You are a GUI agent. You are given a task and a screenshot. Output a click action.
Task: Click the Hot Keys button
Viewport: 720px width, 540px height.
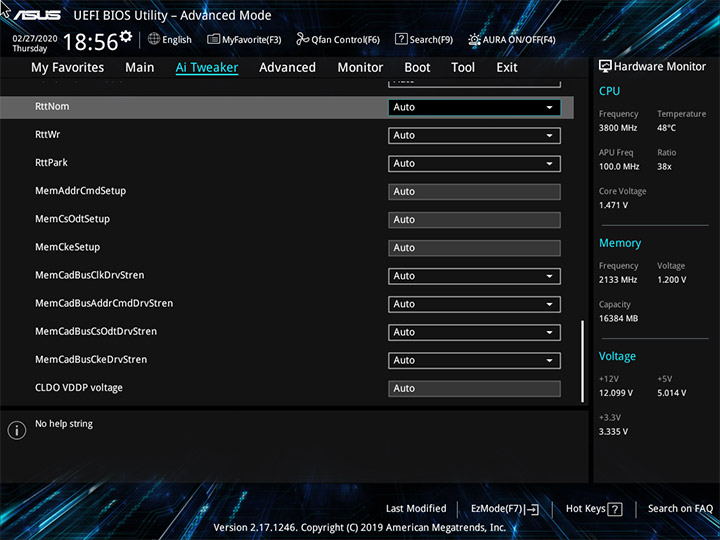tap(594, 509)
